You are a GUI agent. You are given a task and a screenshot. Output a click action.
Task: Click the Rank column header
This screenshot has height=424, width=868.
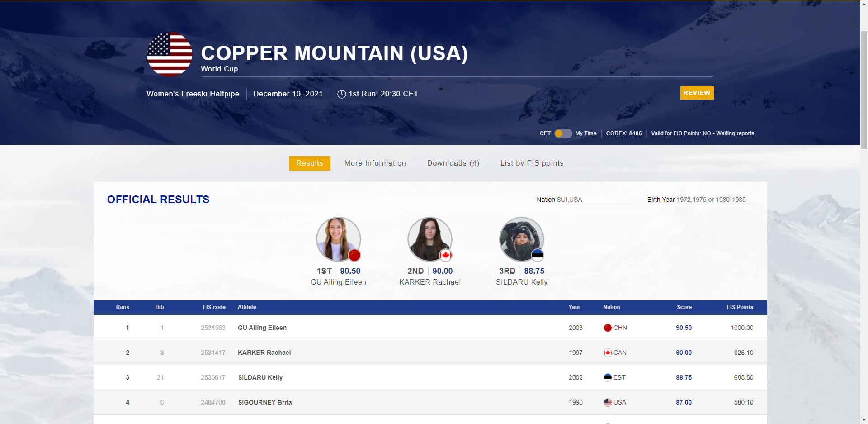123,307
